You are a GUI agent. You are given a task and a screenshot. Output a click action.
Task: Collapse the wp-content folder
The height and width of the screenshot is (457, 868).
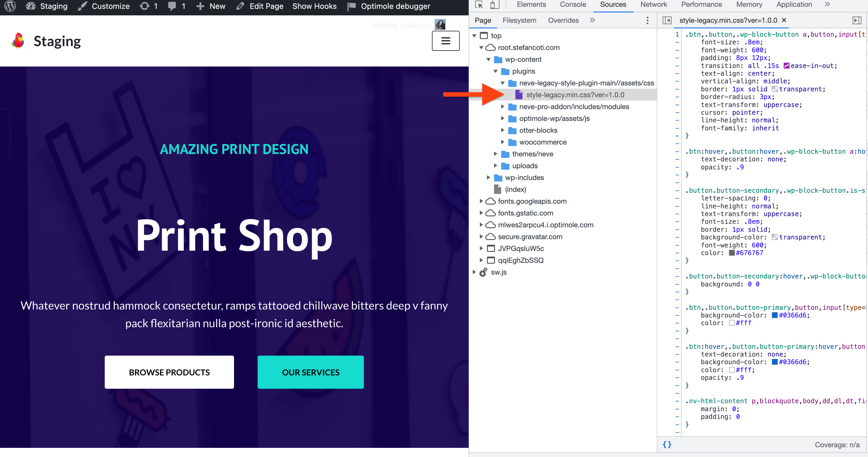pos(488,60)
